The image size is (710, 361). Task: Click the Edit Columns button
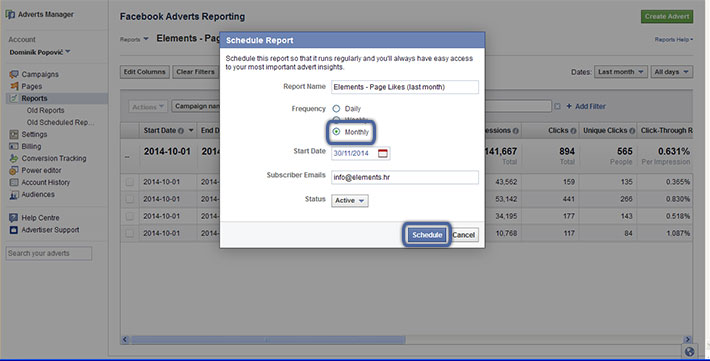[145, 72]
